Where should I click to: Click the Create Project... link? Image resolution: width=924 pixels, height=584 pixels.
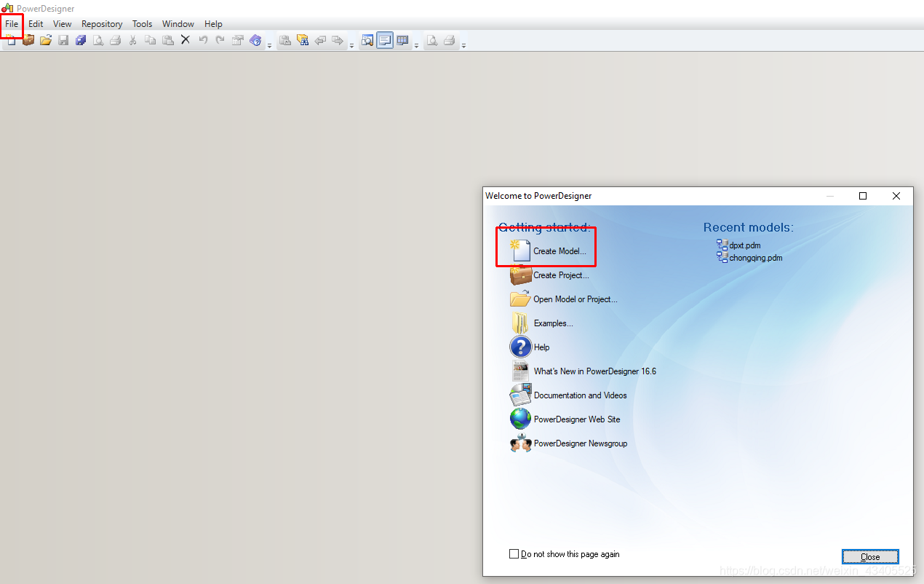point(561,275)
